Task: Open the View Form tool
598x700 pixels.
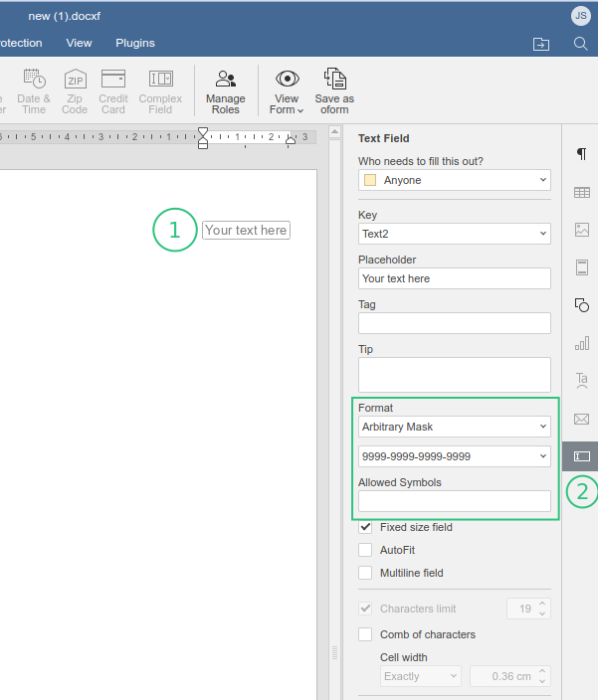Action: tap(287, 90)
